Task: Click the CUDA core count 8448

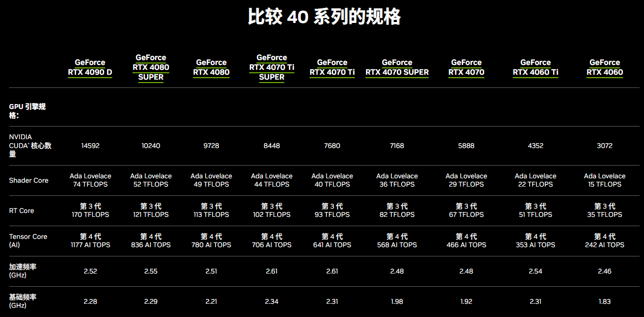Action: [272, 146]
